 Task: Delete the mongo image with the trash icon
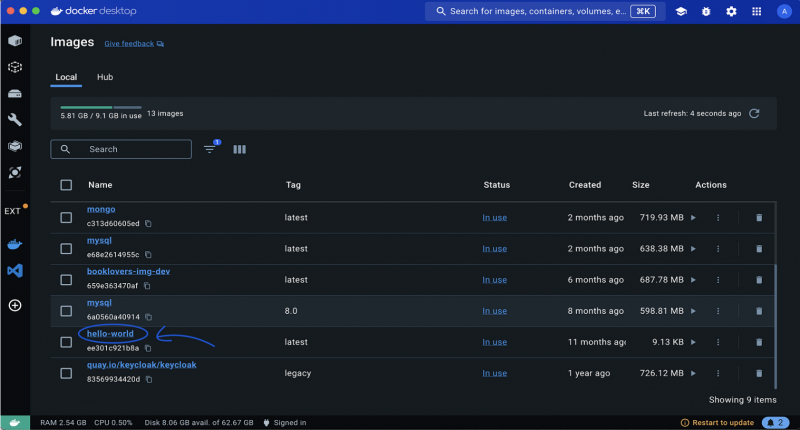point(758,217)
